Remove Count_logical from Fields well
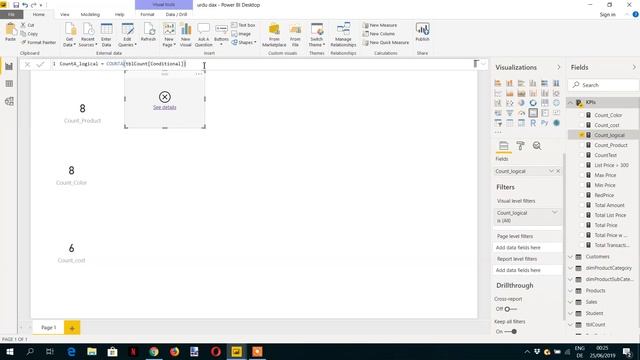 tap(558, 171)
